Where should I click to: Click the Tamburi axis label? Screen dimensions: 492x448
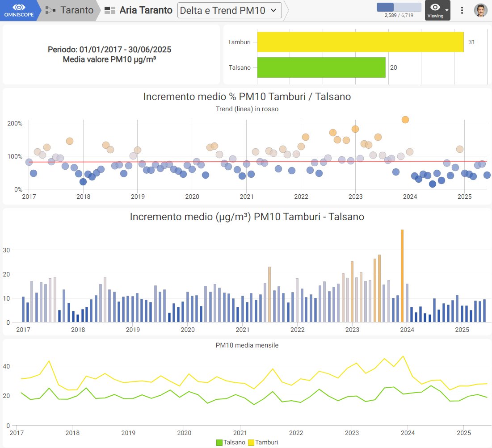(239, 42)
